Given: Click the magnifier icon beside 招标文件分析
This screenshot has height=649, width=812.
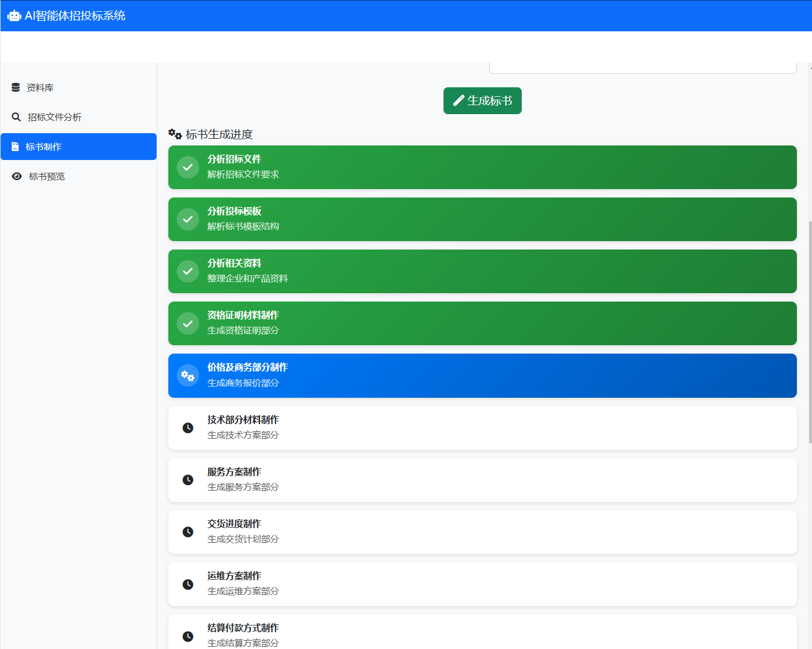Looking at the screenshot, I should point(16,117).
